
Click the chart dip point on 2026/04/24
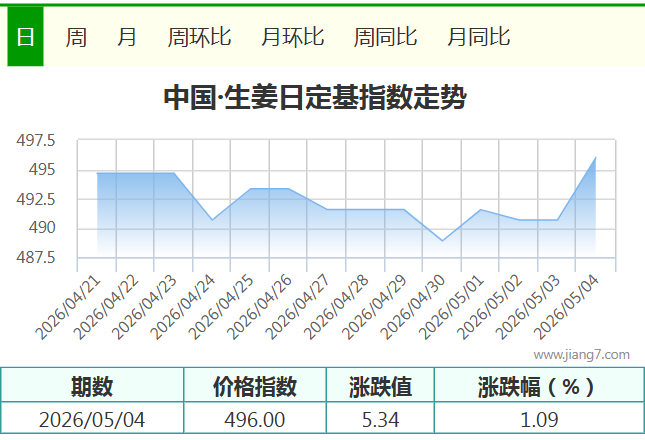[212, 220]
